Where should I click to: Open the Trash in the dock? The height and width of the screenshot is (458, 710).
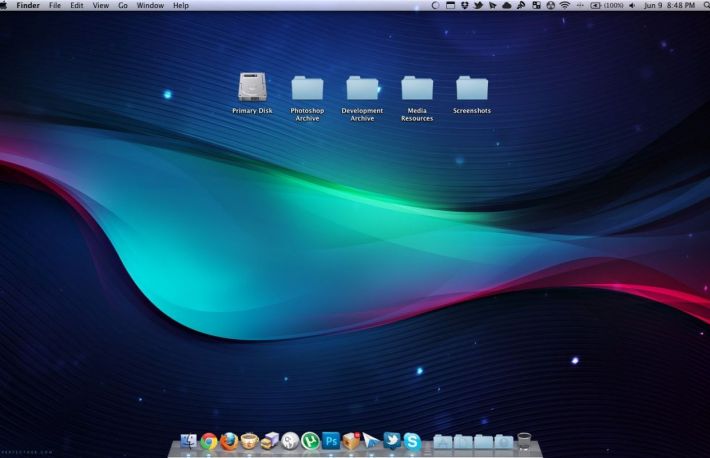point(524,441)
